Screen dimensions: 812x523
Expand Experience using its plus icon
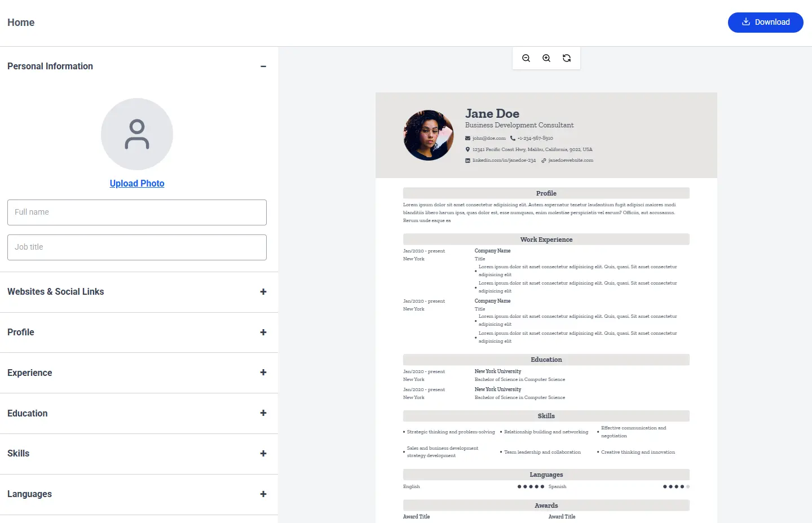pyautogui.click(x=263, y=373)
